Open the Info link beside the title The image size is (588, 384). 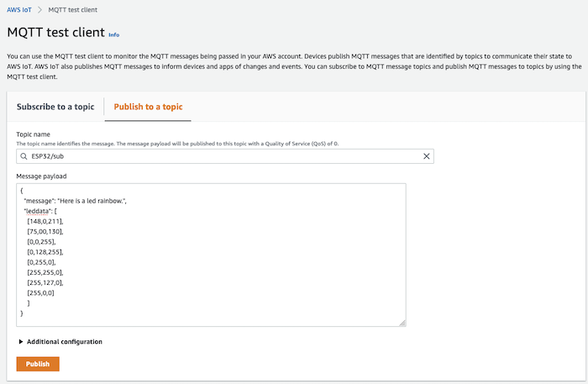point(113,35)
